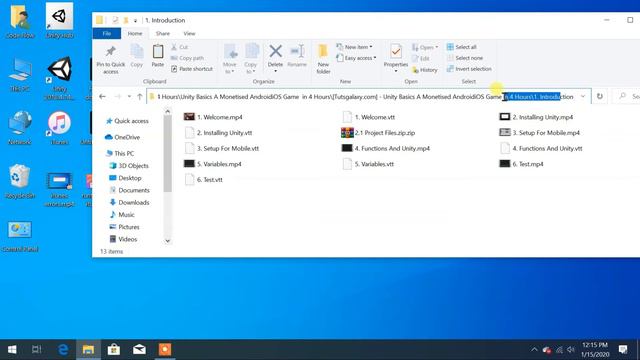Switch to the View ribbon tab
640x360 pixels.
click(x=189, y=33)
